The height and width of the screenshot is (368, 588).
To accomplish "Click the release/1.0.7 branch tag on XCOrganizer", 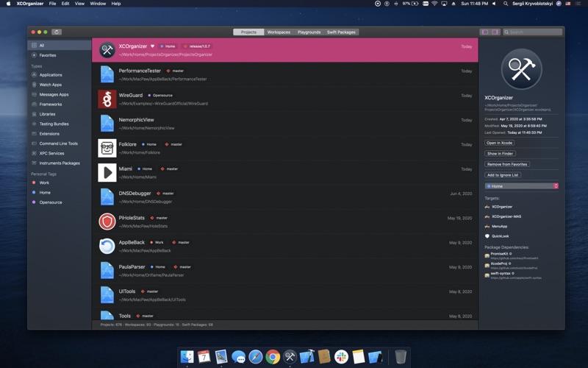I will (x=196, y=46).
